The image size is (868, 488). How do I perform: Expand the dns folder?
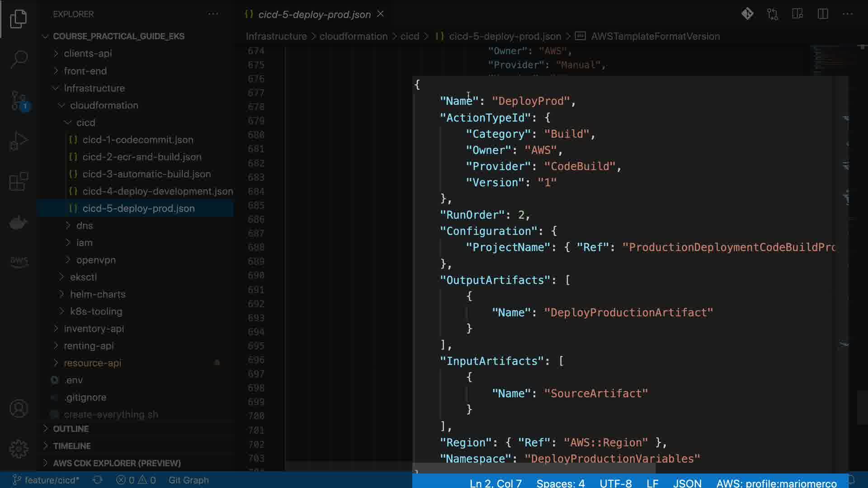84,225
